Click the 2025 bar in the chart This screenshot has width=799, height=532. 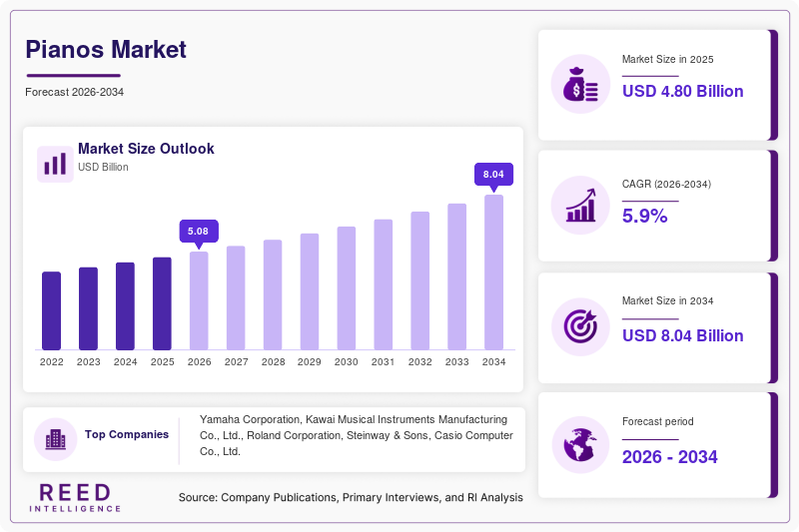pos(162,303)
